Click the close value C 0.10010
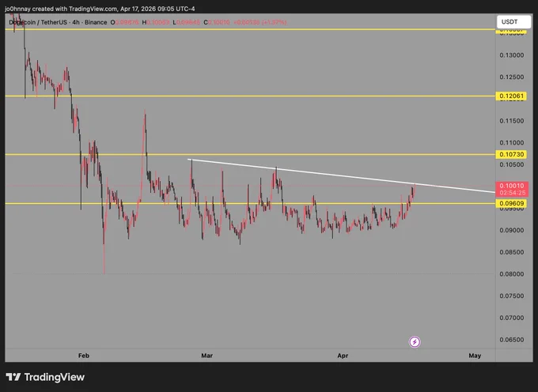The width and height of the screenshot is (538, 392). tap(217, 22)
